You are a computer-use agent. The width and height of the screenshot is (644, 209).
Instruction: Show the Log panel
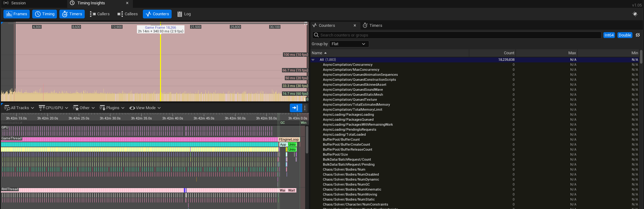[184, 14]
